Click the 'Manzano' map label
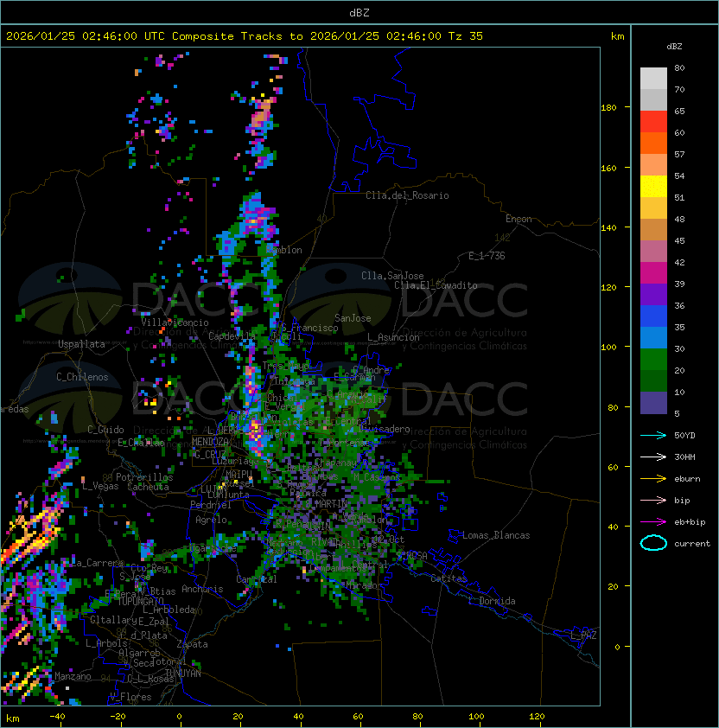The height and width of the screenshot is (728, 719). coord(73,676)
